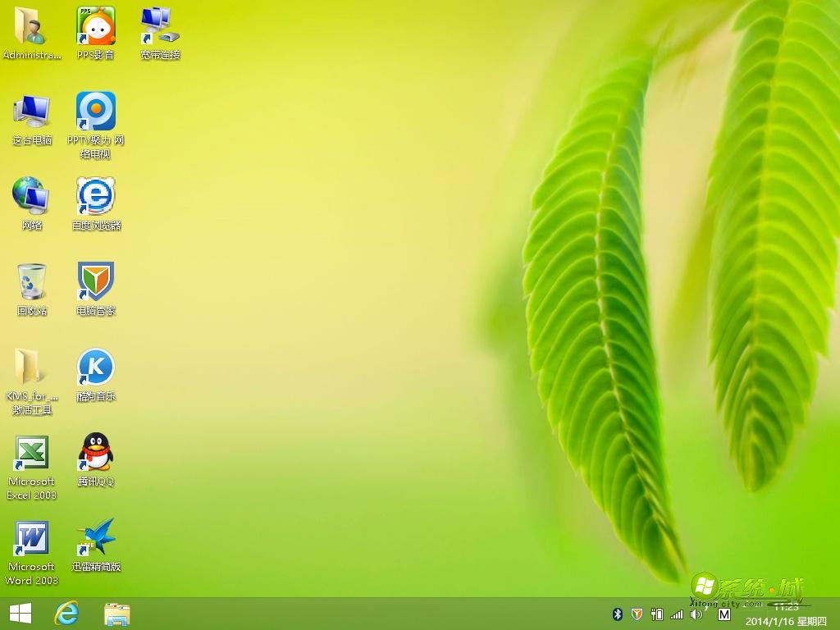Toggle Bluetooth from the system tray
Image resolution: width=840 pixels, height=630 pixels.
tap(617, 613)
